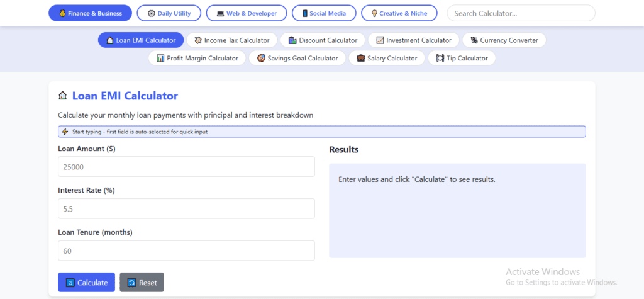Screen dimensions: 644x299
Task: Click the calculator icon on Calculate button
Action: 70,283
